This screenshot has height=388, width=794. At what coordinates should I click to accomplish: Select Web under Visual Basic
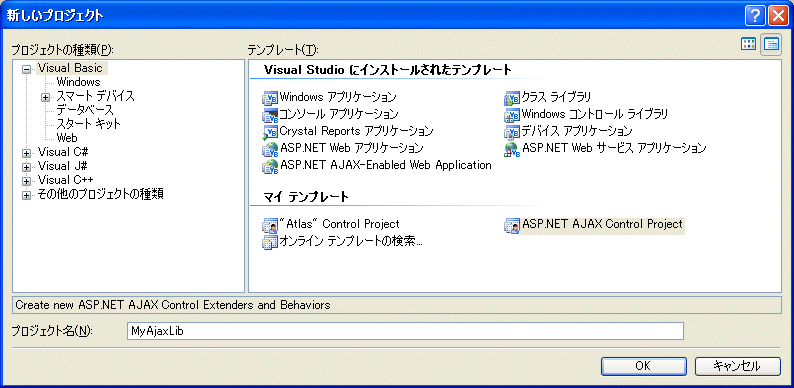point(67,138)
